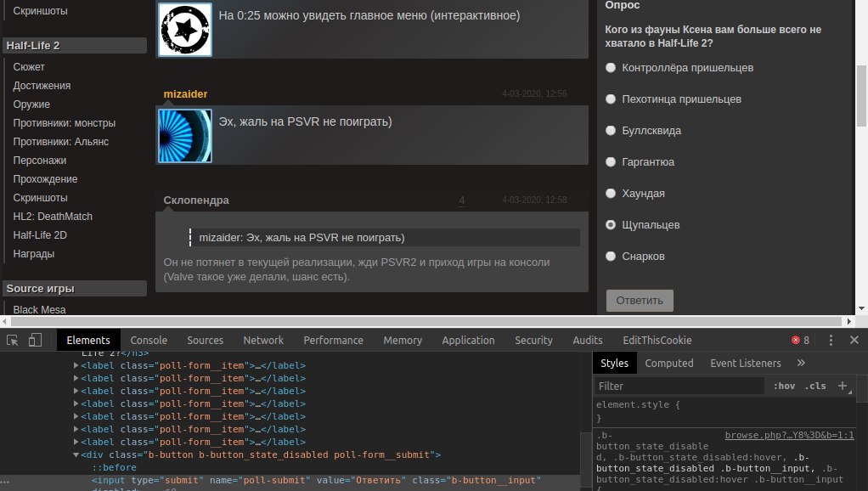
Task: Click the comment number 4 link
Action: [x=462, y=200]
